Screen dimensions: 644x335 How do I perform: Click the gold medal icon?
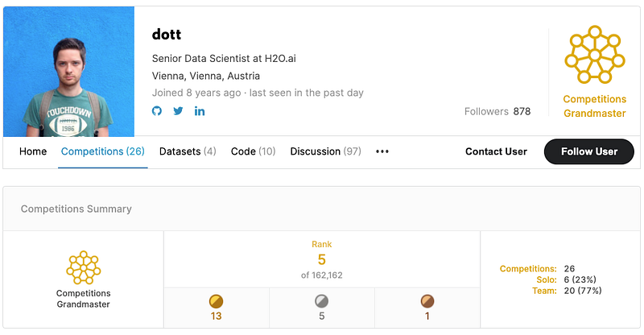(216, 301)
